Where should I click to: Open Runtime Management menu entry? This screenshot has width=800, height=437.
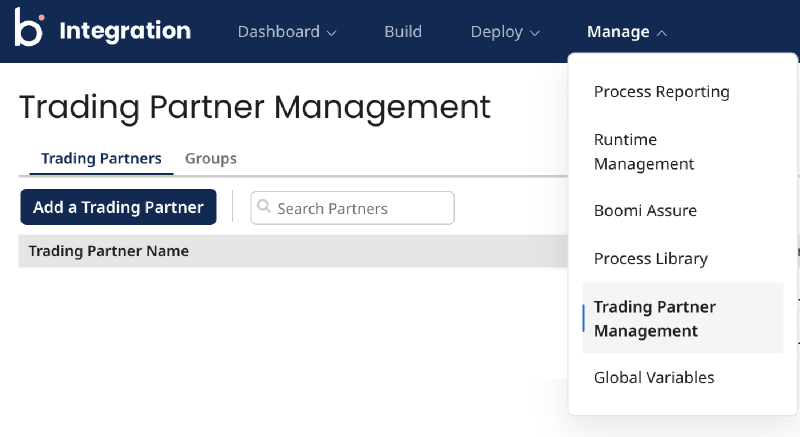(x=644, y=151)
